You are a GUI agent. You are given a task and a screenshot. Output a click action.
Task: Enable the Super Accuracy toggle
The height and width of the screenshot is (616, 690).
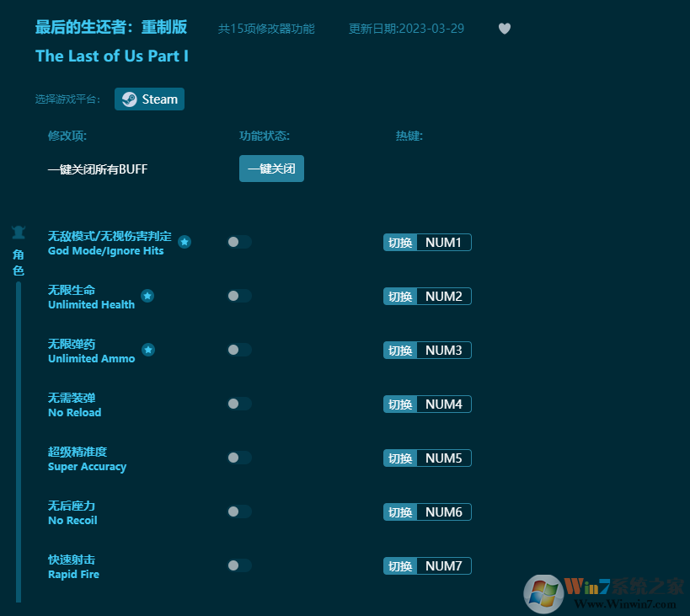click(239, 458)
